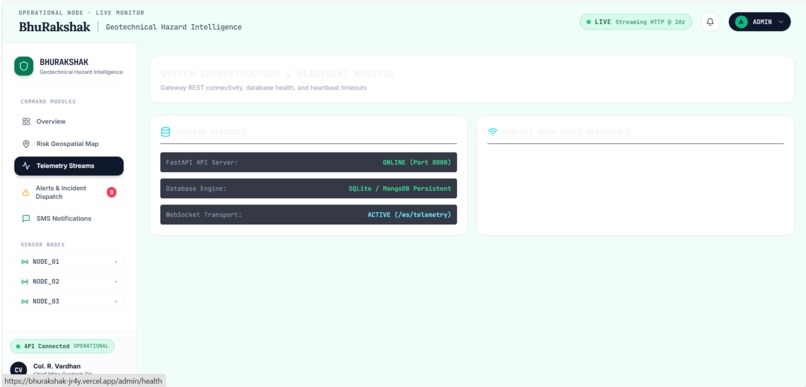
Task: Open Risk Geospatial Map module
Action: click(69, 144)
